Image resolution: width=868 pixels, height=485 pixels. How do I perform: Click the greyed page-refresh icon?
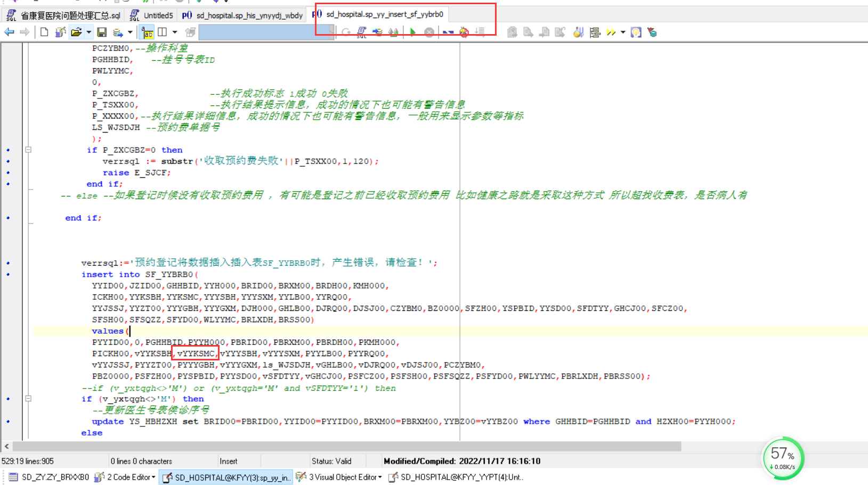[x=560, y=32]
